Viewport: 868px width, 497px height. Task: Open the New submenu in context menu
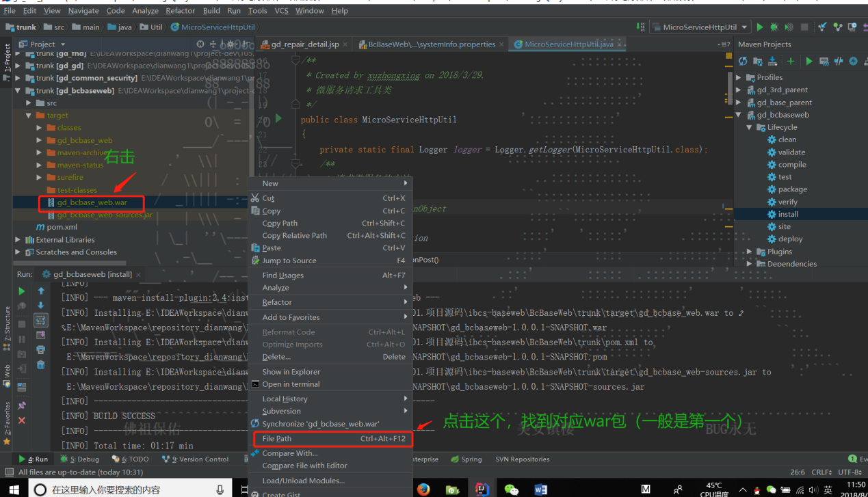point(331,183)
